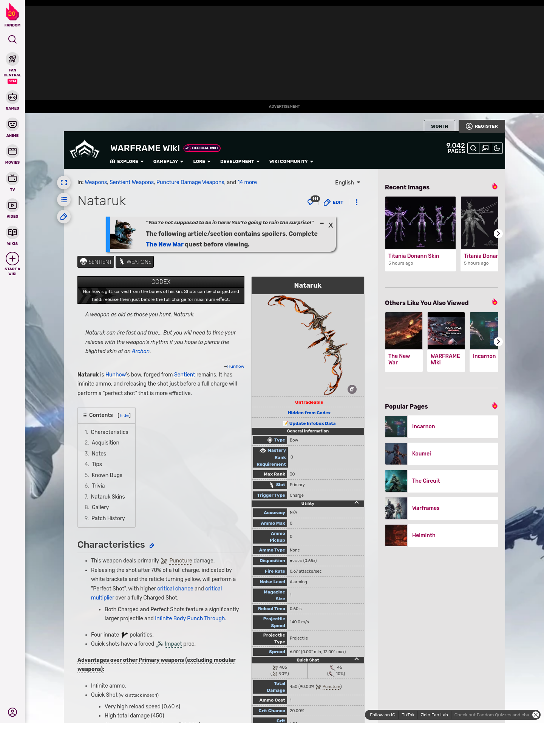Open user profile icon in sidebar
This screenshot has height=756, width=544.
coord(12,712)
